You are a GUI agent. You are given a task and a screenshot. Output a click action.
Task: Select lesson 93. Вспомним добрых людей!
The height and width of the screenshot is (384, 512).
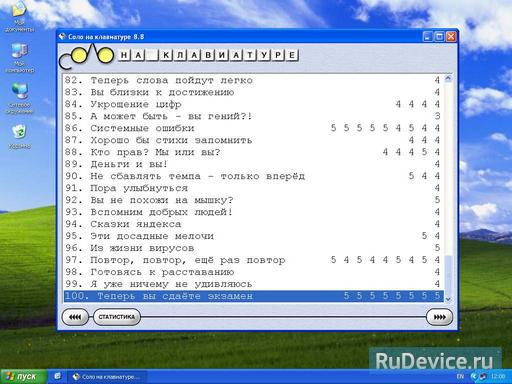253,212
